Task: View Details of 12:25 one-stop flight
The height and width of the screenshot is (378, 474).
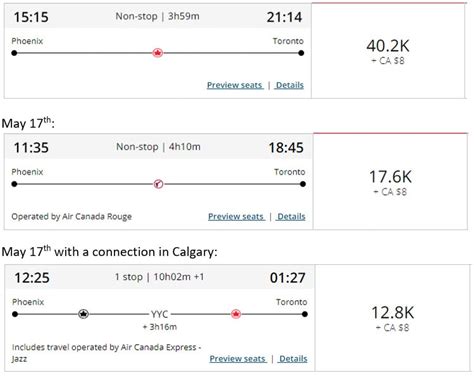Action: click(293, 359)
